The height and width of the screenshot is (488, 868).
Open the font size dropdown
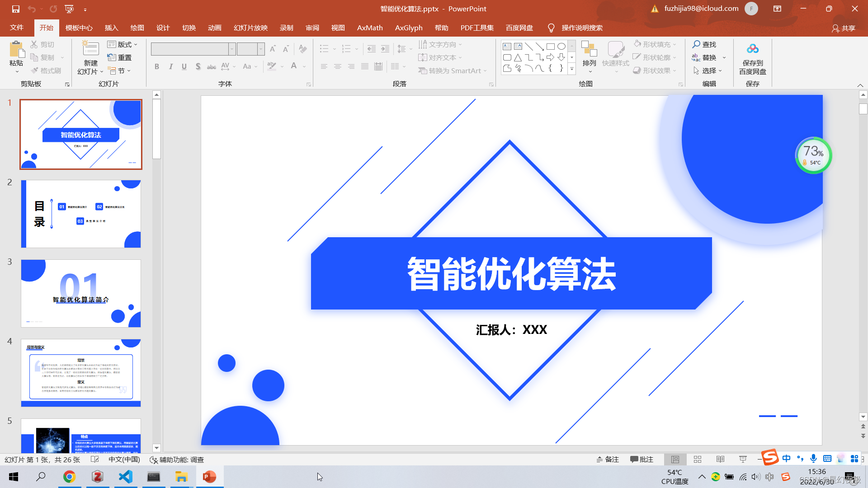pyautogui.click(x=261, y=48)
